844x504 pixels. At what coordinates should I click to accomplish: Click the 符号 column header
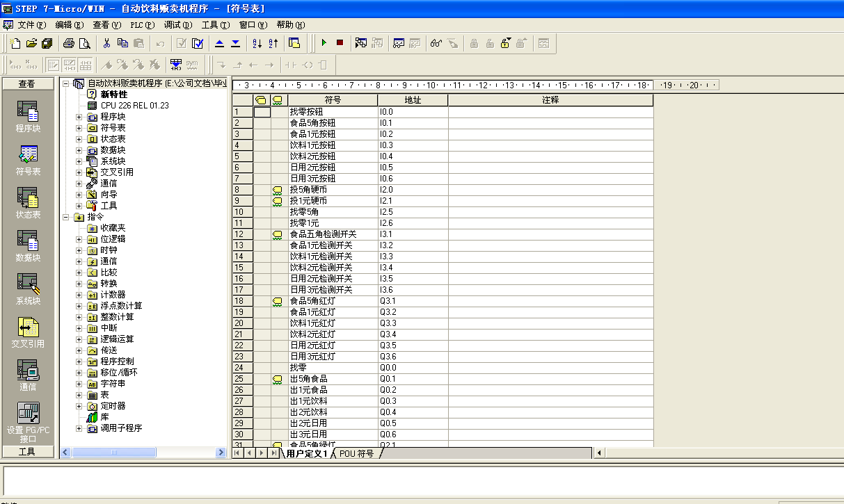click(333, 100)
